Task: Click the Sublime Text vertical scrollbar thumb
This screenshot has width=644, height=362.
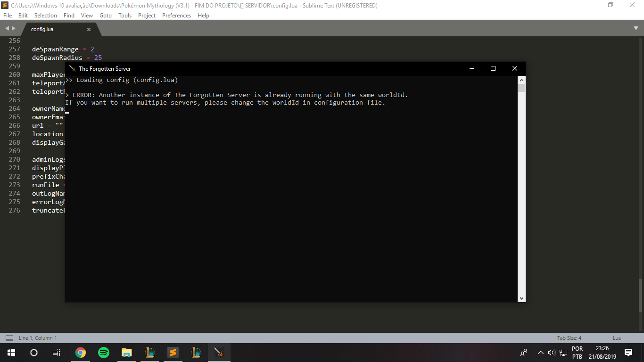Action: (x=640, y=296)
